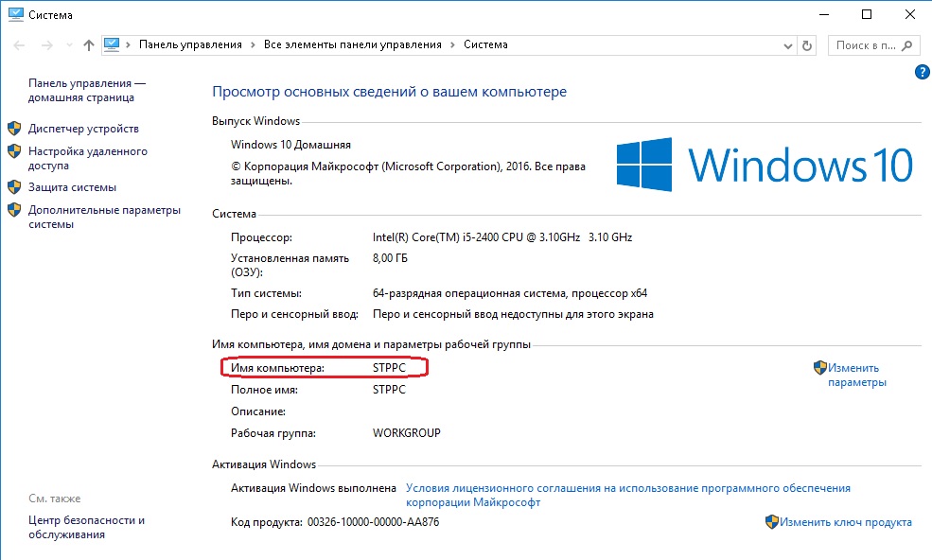Viewport: 932px width, 560px height.
Task: Expand the chevron before Панель управления breadcrumb
Action: 128,45
